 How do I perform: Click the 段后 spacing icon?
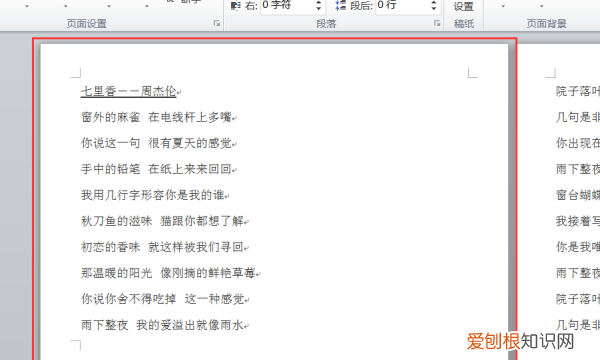point(340,5)
